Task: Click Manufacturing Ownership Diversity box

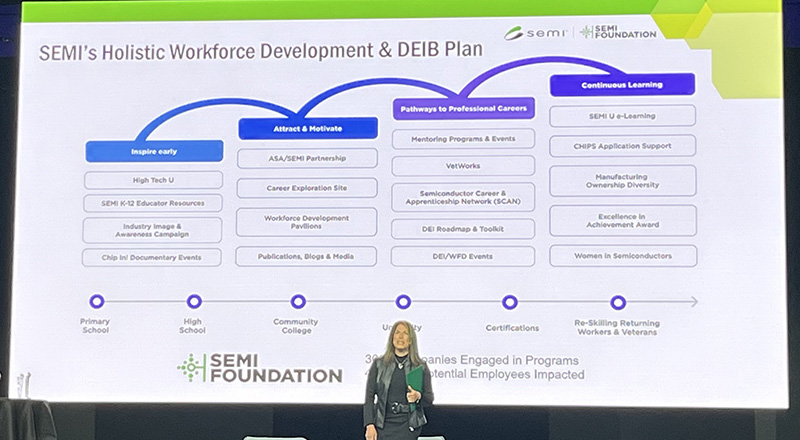Action: tap(622, 181)
